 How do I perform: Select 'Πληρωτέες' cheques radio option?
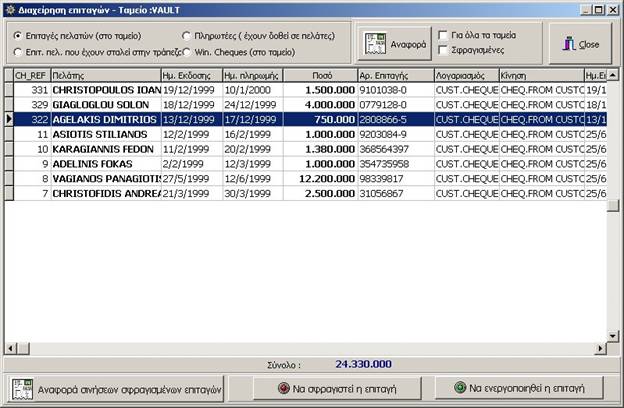coord(187,35)
